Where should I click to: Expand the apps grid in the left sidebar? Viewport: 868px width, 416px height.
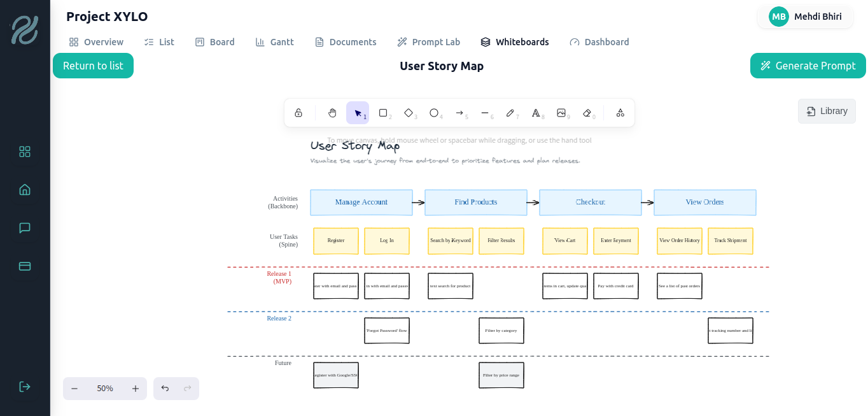click(x=24, y=152)
